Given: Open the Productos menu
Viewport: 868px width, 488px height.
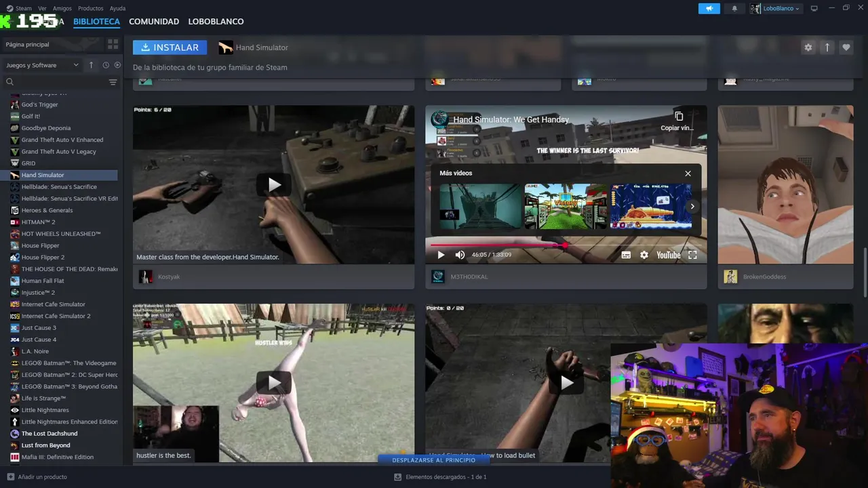Looking at the screenshot, I should tap(91, 8).
